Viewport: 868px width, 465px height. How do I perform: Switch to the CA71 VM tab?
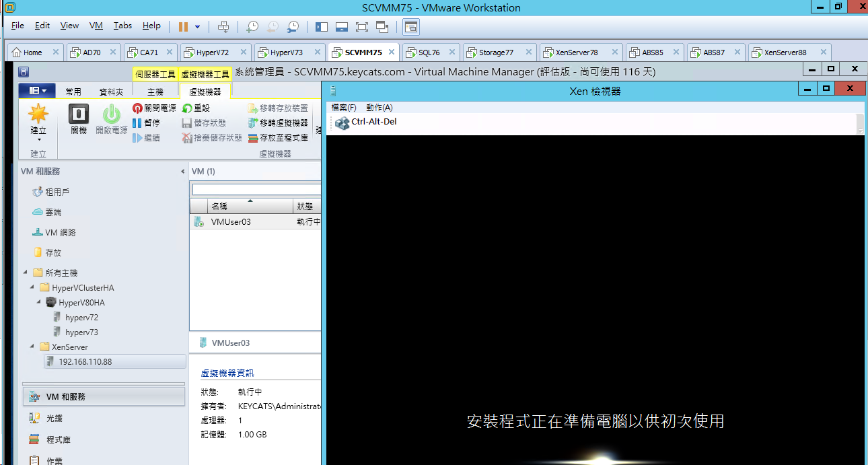[149, 52]
